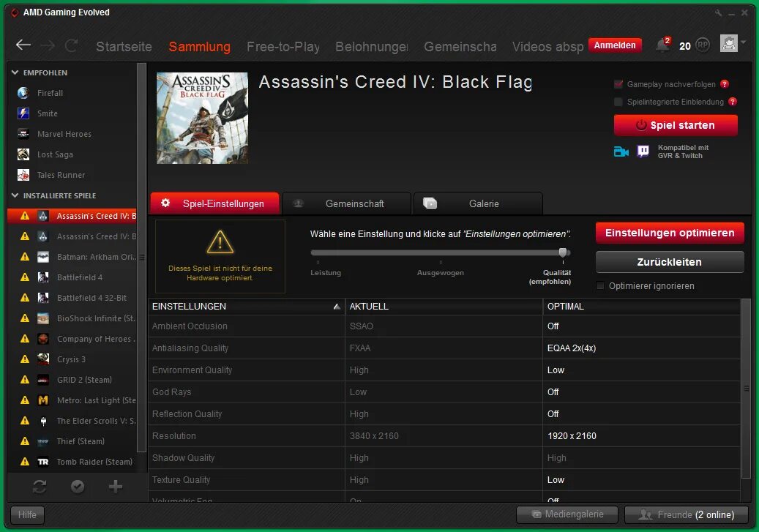Viewport: 759px width, 532px height.
Task: Click the checkmark icon at sidebar bottom
Action: point(78,487)
